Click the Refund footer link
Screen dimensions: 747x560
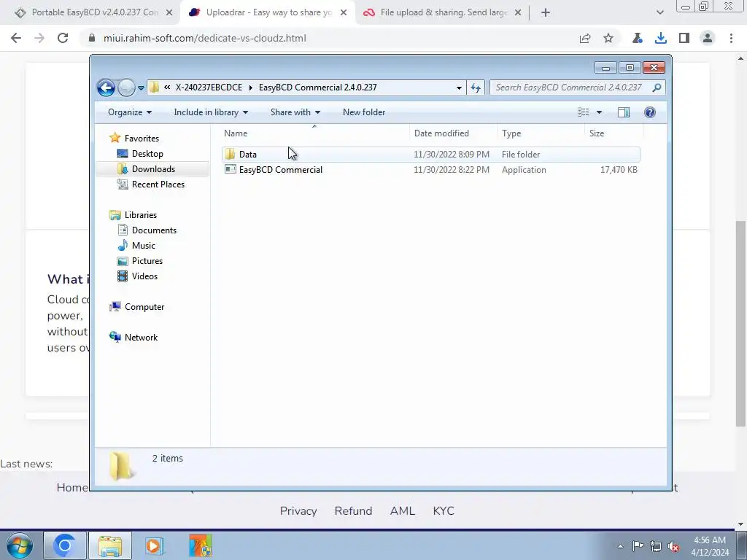(353, 511)
